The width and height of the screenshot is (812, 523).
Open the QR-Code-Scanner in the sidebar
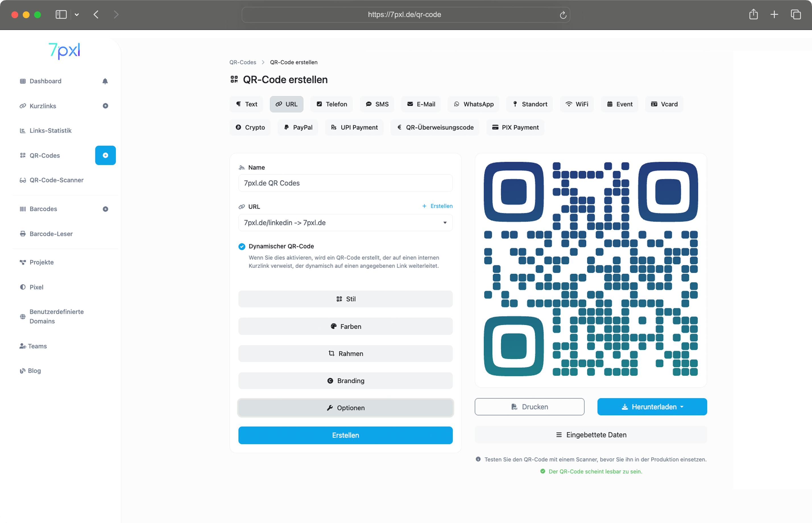(x=56, y=180)
